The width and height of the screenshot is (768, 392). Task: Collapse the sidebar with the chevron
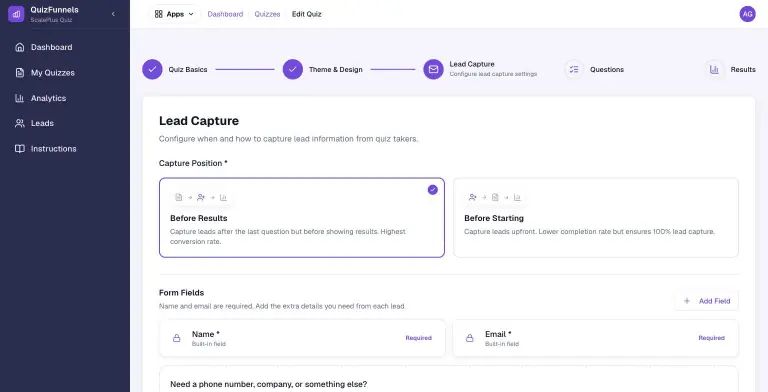click(x=113, y=14)
